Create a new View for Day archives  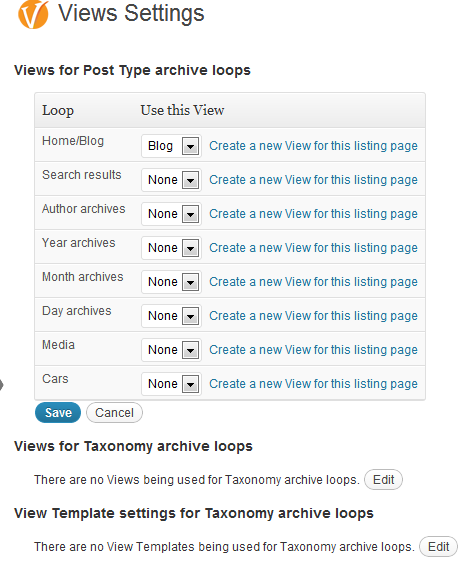(x=313, y=316)
